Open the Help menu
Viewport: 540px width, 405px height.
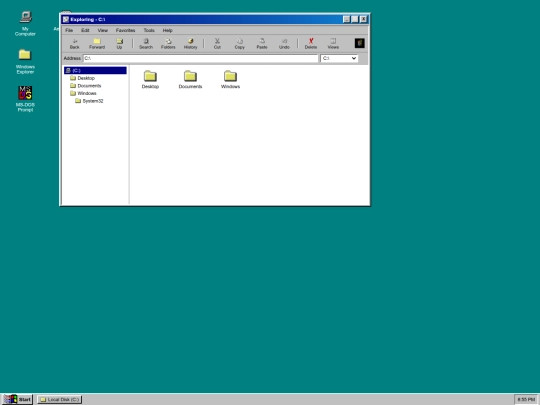(x=167, y=30)
